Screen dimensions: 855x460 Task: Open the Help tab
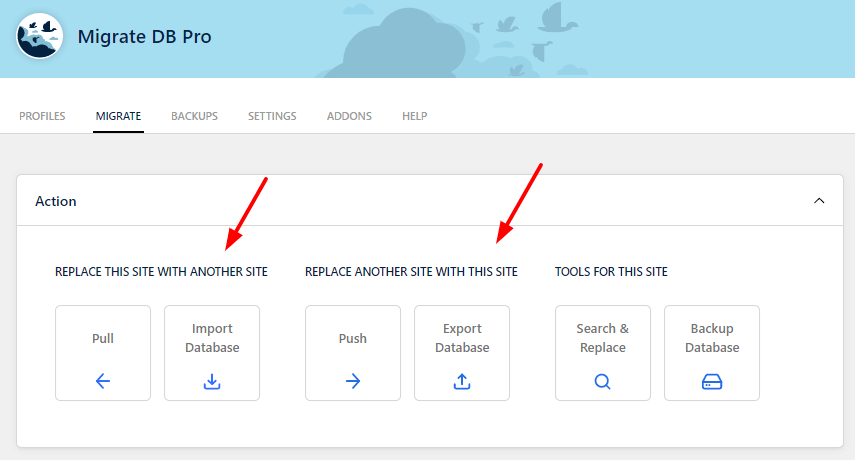coord(414,116)
